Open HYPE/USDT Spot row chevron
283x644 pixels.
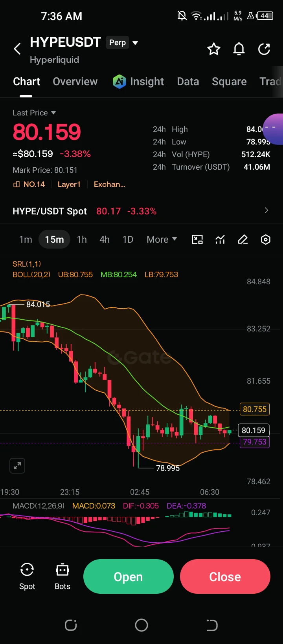point(266,210)
